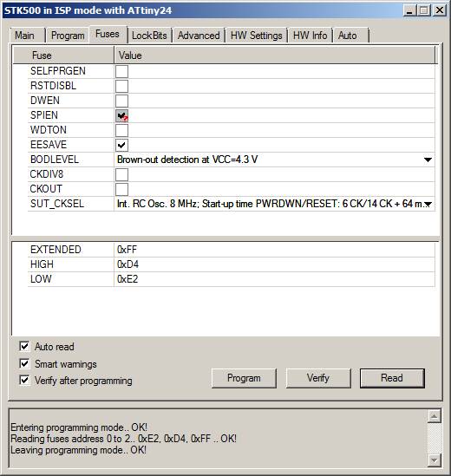Click the Value column header
Screen dimensions: 451x476
[275, 55]
